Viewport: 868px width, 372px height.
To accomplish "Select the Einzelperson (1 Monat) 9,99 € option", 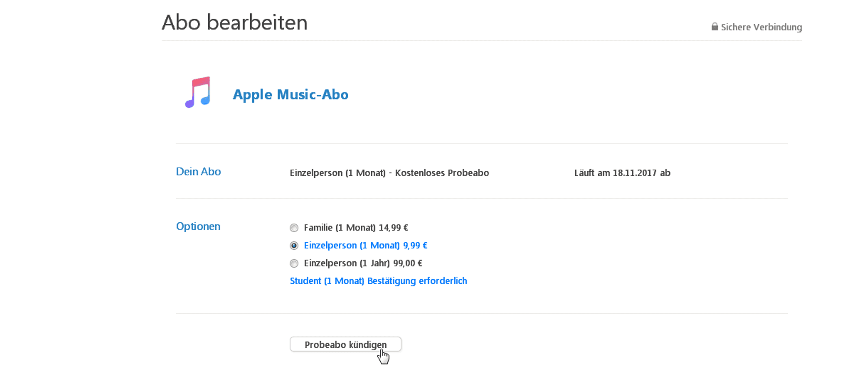I will point(294,245).
